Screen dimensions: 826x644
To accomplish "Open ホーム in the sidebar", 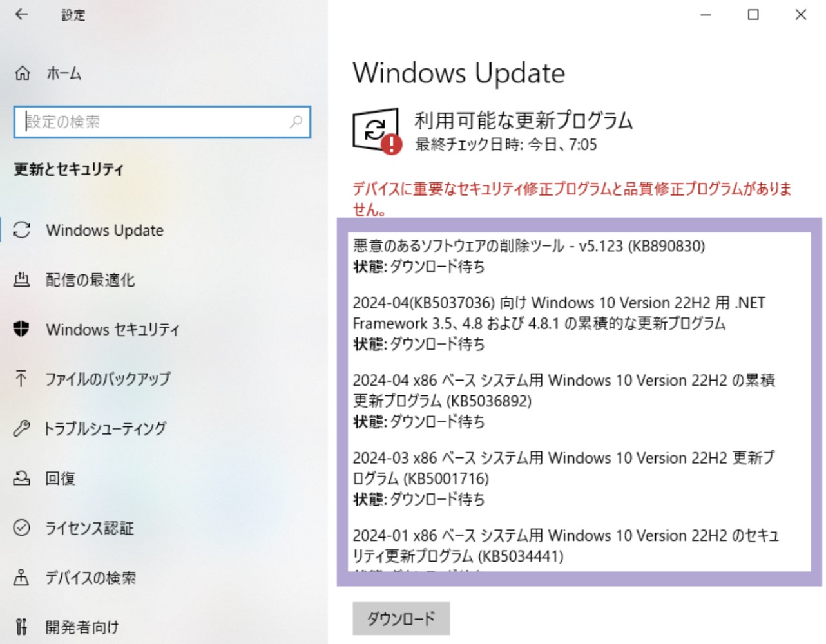I will tap(64, 73).
